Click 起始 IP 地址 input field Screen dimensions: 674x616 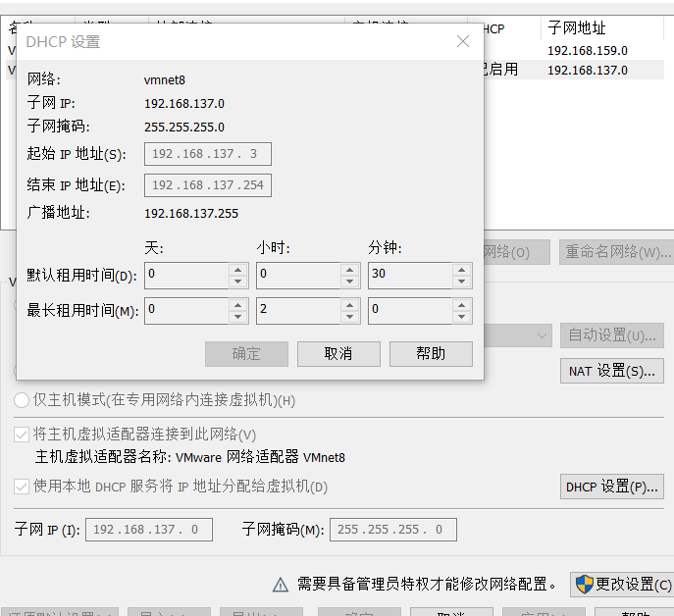click(207, 154)
